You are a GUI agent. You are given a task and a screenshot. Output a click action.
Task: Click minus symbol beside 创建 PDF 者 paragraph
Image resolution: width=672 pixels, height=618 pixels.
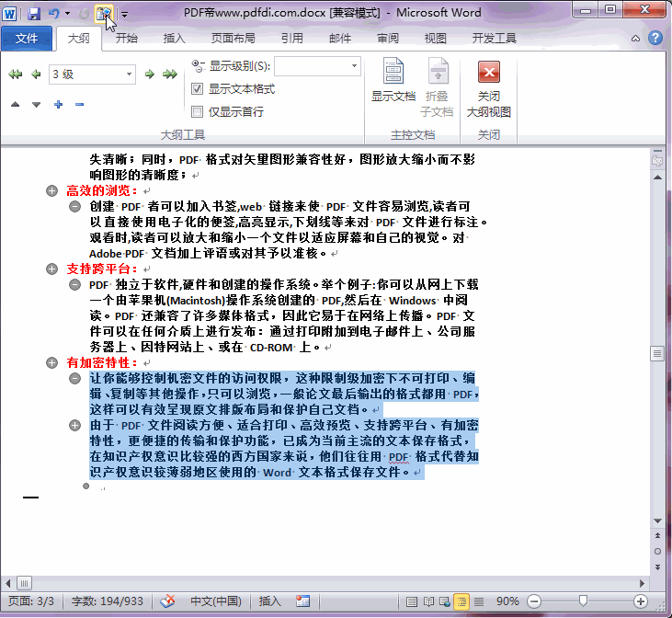click(75, 207)
